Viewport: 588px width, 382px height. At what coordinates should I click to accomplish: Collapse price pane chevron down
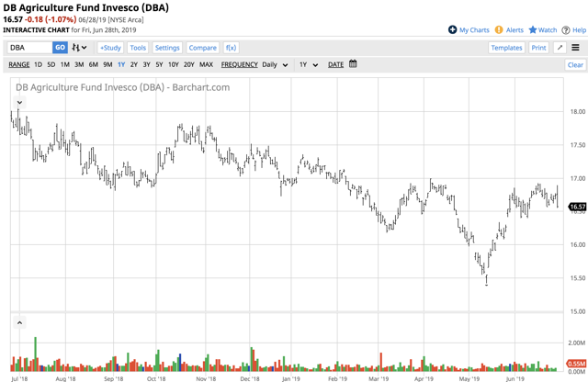point(20,102)
